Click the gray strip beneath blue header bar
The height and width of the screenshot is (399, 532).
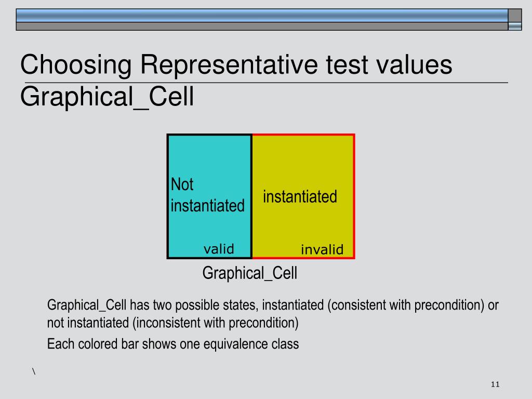[x=262, y=26]
